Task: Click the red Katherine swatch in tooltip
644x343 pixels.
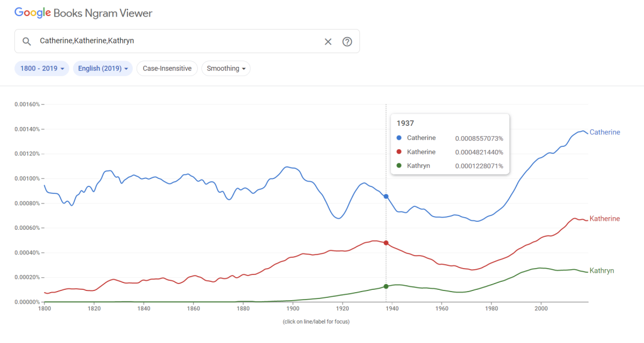Action: (399, 152)
